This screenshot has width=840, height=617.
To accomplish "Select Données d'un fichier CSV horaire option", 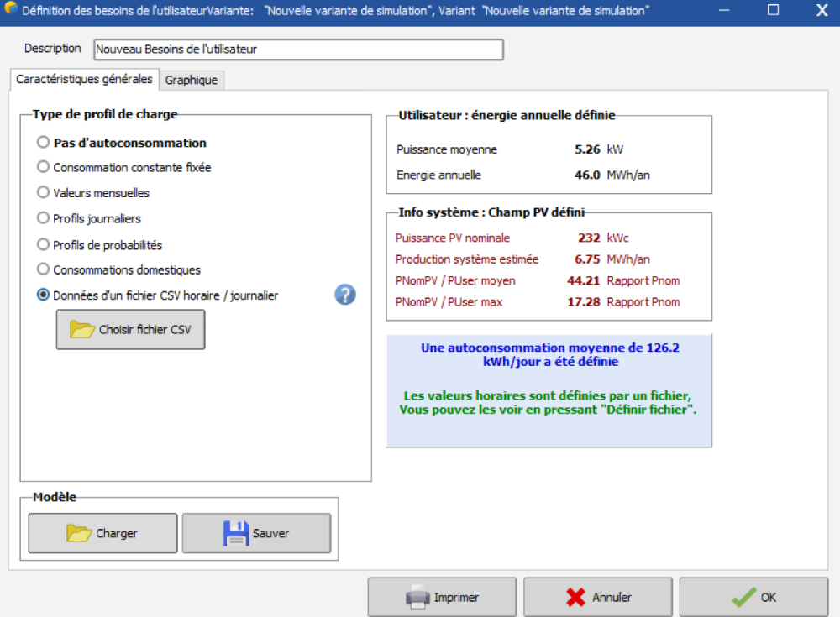I will (x=44, y=295).
